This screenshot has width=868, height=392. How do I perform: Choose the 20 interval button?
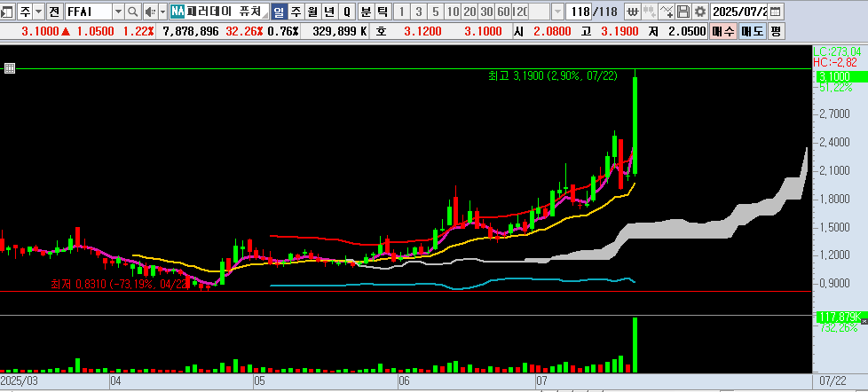click(x=470, y=11)
